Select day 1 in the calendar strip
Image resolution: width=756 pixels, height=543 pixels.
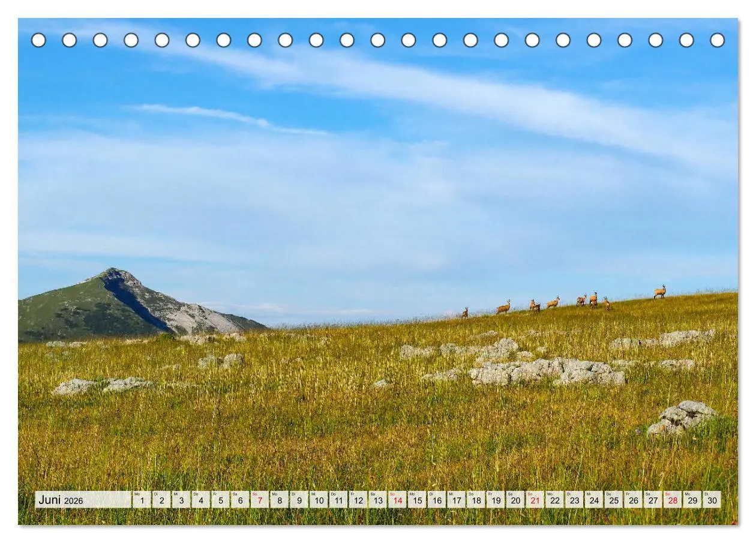tap(142, 500)
